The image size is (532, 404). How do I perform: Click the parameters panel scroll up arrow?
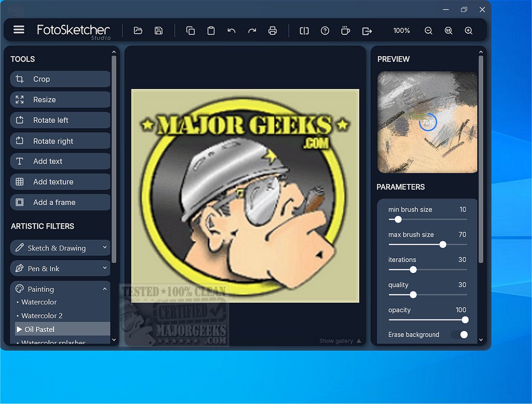pos(481,52)
